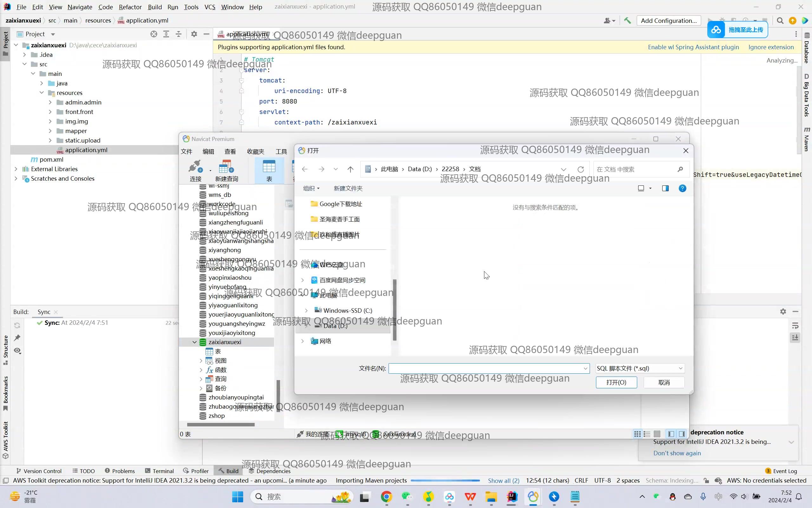812x508 pixels.
Task: Collapse the zaixianxuexi database in Navicat
Action: click(194, 342)
